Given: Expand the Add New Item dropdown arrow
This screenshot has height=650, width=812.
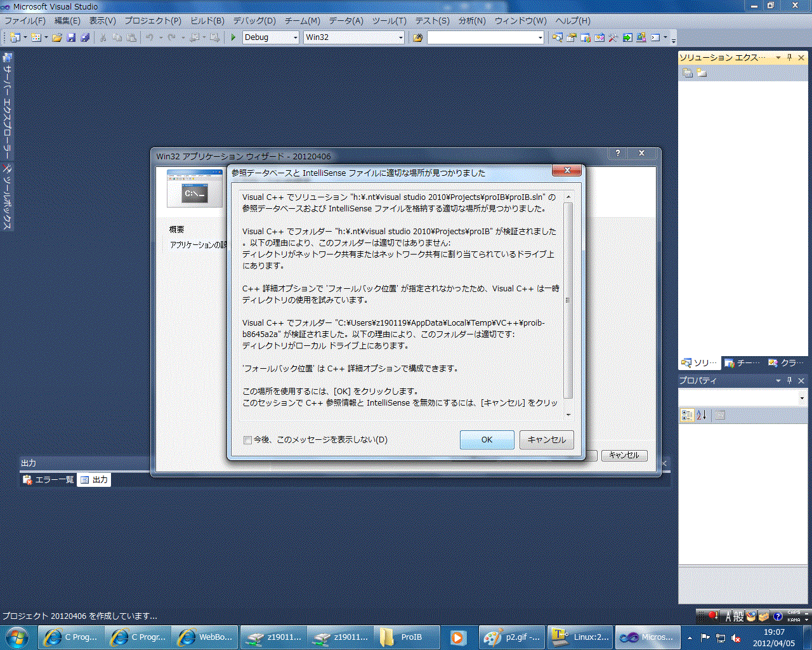Looking at the screenshot, I should coord(46,37).
